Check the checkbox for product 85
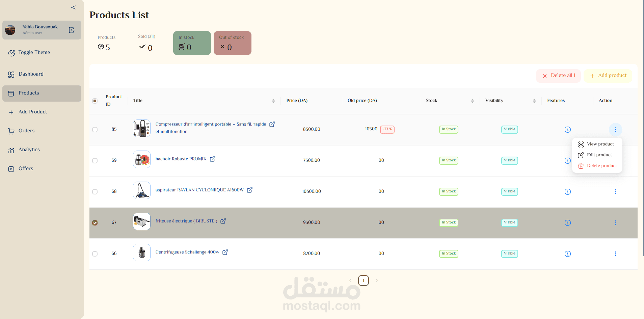This screenshot has width=644, height=319. [95, 130]
